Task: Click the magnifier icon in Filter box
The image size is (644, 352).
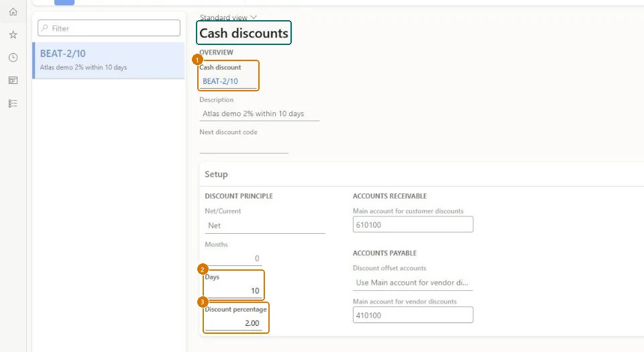Action: (x=45, y=28)
